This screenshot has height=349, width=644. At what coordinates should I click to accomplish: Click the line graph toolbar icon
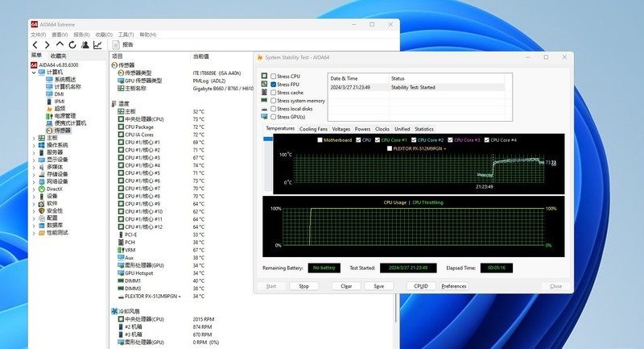[97, 45]
